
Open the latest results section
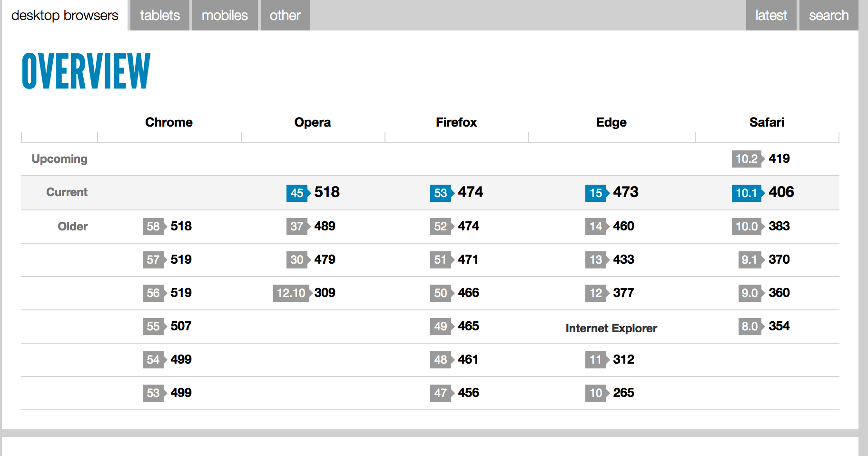click(x=770, y=15)
